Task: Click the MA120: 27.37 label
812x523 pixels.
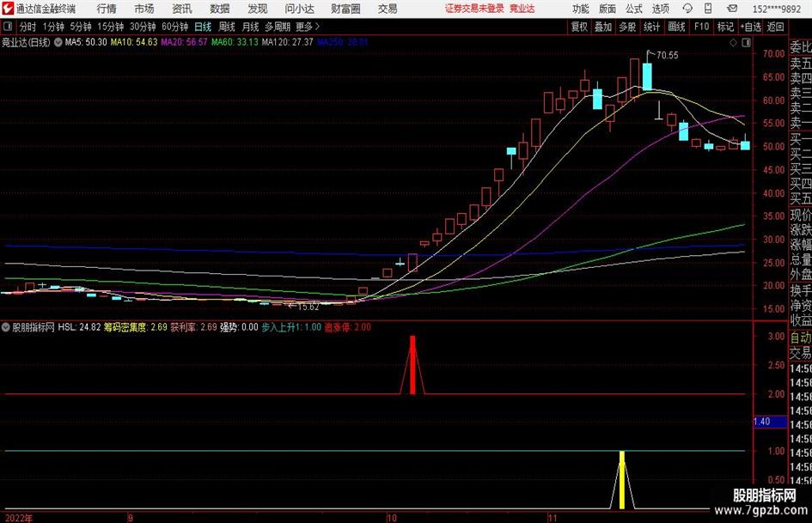Action: [287, 42]
